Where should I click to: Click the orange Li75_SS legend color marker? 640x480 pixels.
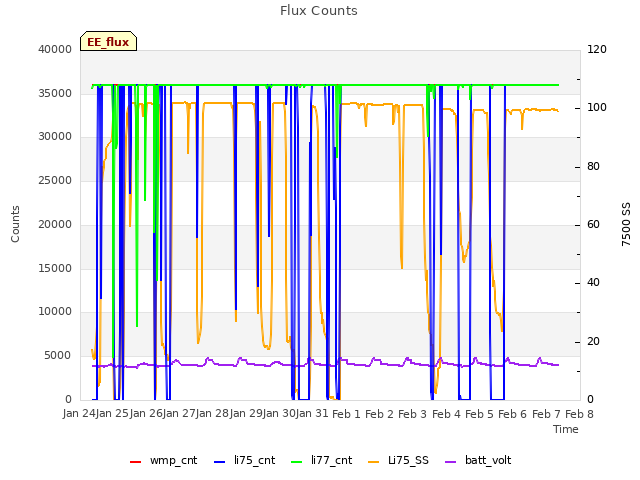(374, 462)
